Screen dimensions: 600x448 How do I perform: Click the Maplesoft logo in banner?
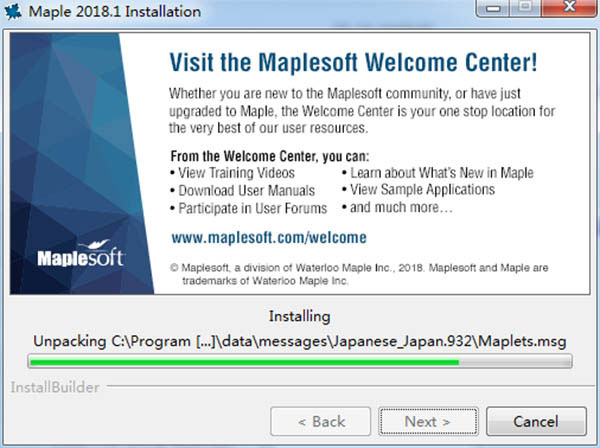point(81,254)
